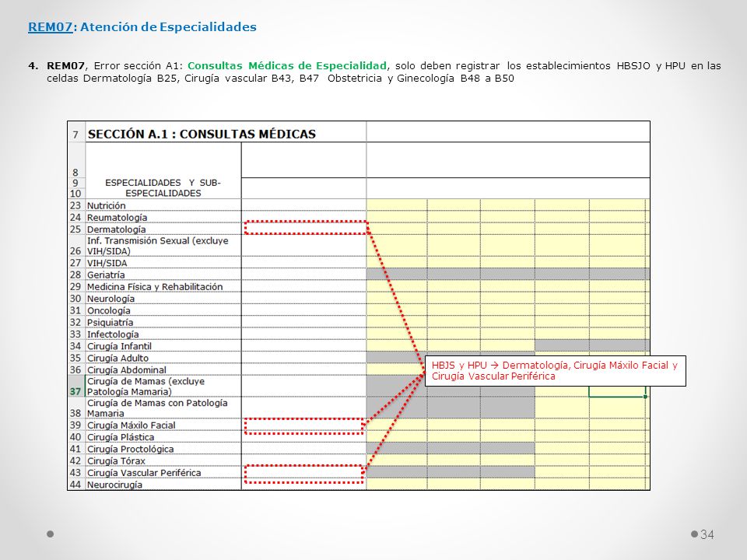The image size is (747, 560).
Task: Click row number 25 header
Action: point(75,229)
